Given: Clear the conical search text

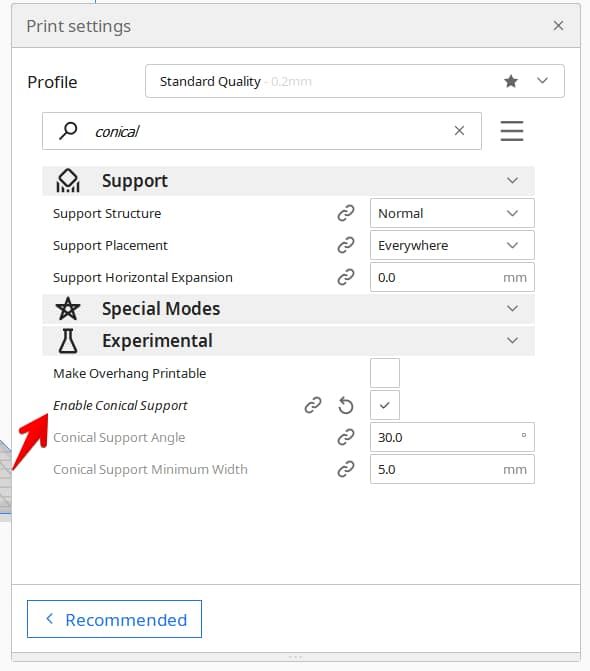Looking at the screenshot, I should [459, 131].
